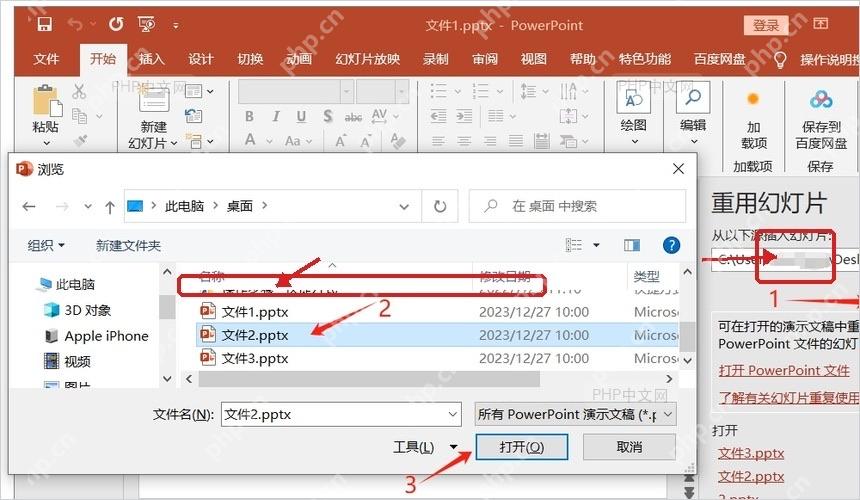860x500 pixels.
Task: Click the 登录 sign-in button
Action: [x=766, y=25]
